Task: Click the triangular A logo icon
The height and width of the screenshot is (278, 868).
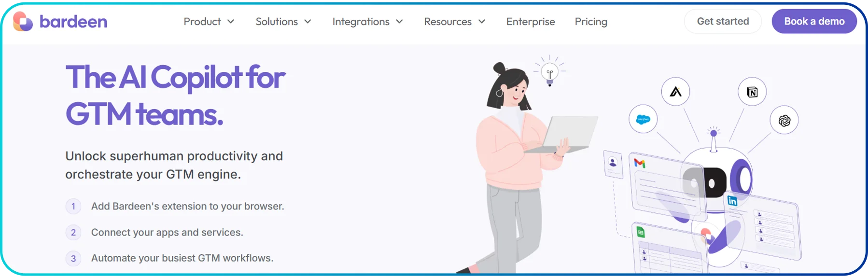Action: [676, 92]
